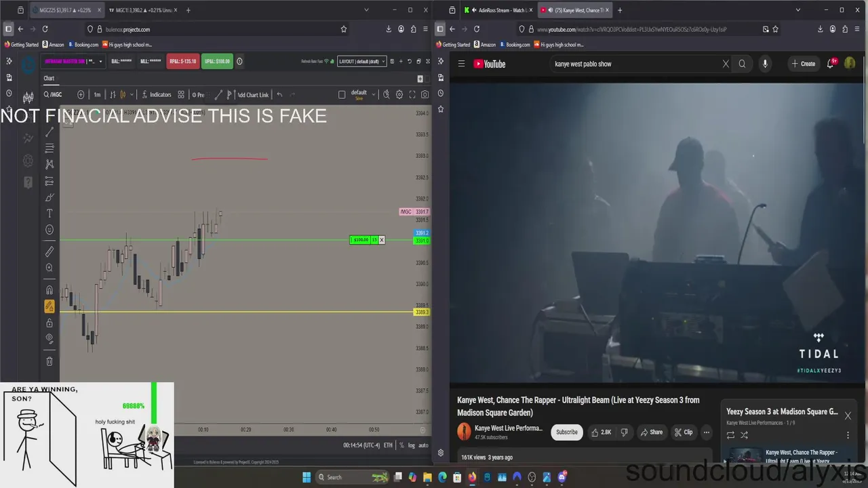Click the /MGC symbol search field

pyautogui.click(x=57, y=95)
